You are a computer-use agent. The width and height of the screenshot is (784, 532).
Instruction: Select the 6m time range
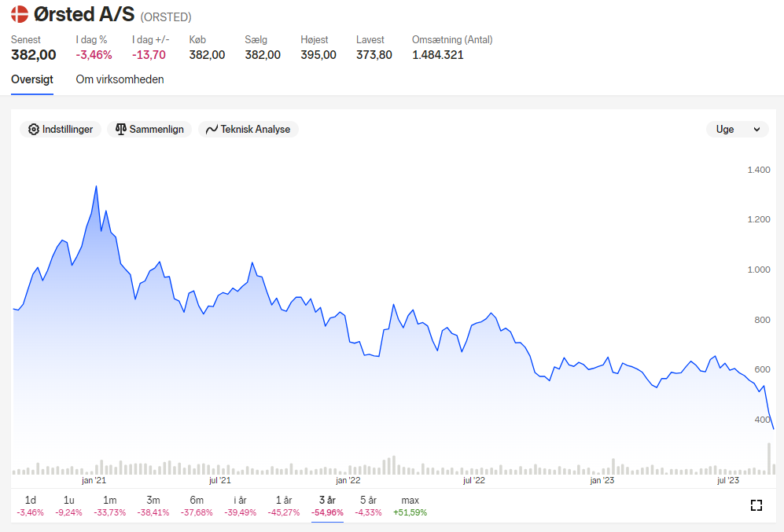pyautogui.click(x=197, y=505)
